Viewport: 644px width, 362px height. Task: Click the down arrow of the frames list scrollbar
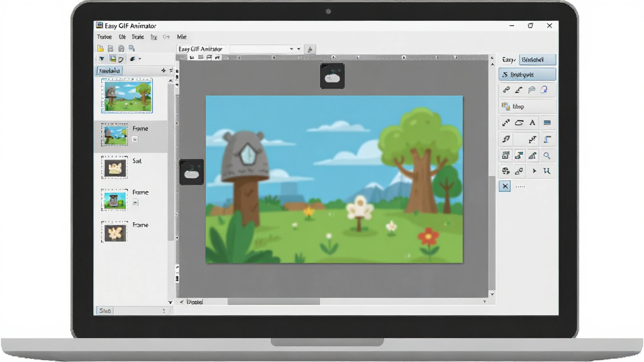click(x=170, y=302)
